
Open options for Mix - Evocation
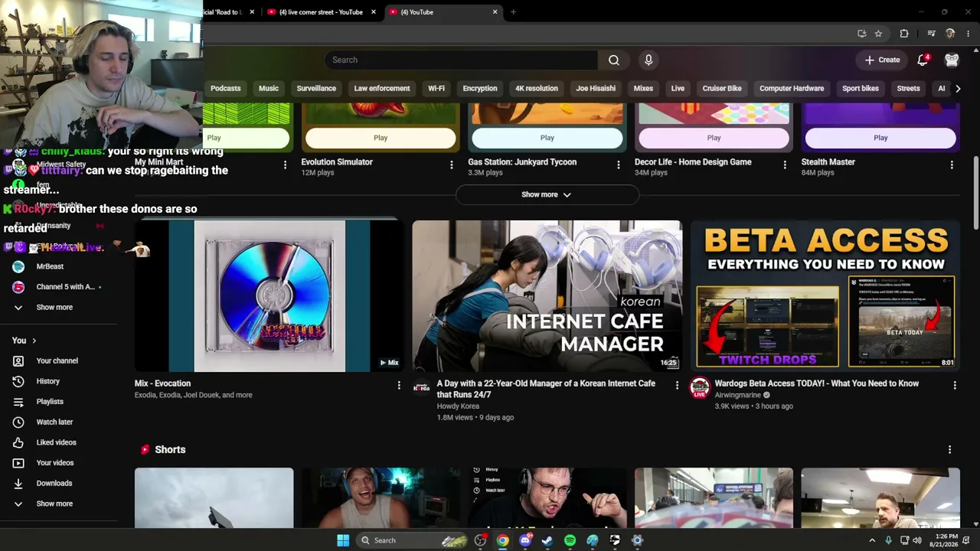[398, 386]
